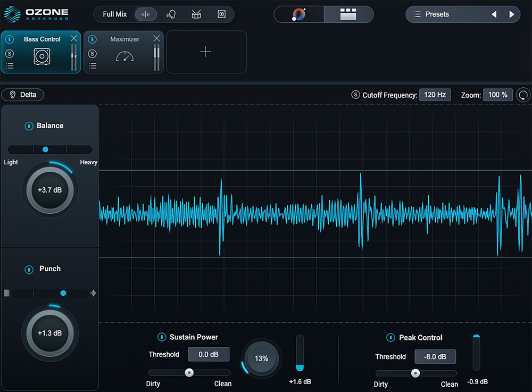This screenshot has height=392, width=532.
Task: Solo the Bass Control module
Action: [10, 53]
